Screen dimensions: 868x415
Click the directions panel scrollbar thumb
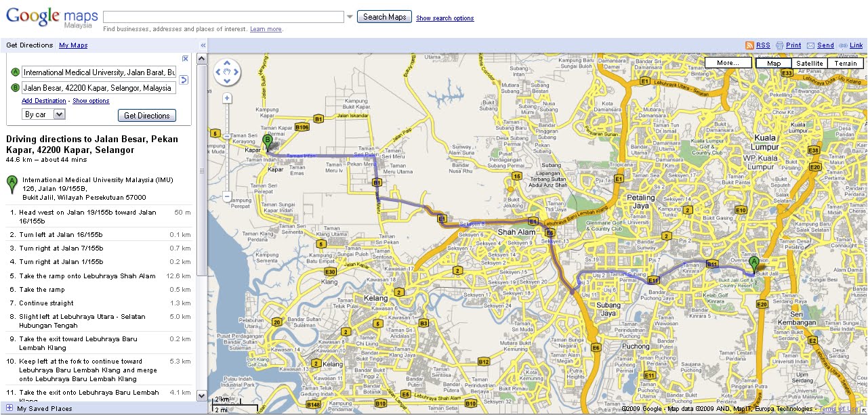201,171
